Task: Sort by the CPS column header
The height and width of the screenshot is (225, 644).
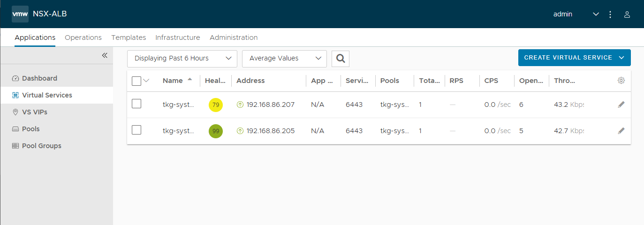Action: (x=491, y=81)
